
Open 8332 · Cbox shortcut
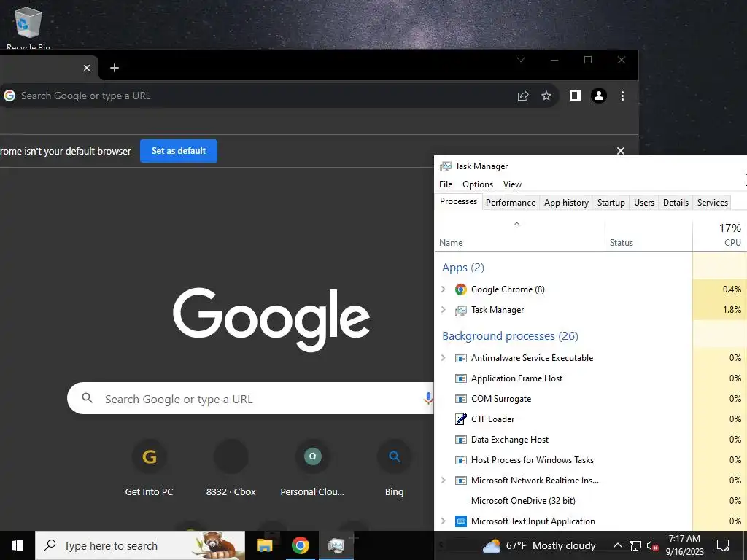click(231, 468)
